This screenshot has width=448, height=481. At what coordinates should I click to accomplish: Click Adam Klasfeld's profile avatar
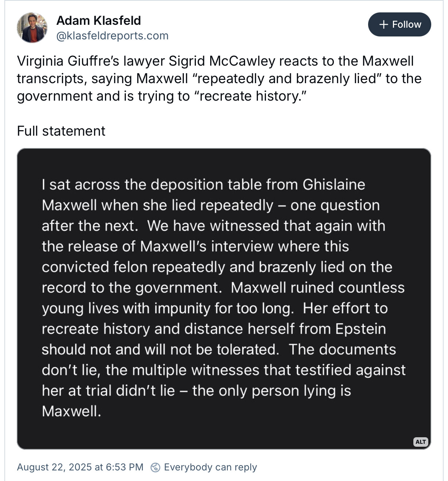tap(32, 28)
